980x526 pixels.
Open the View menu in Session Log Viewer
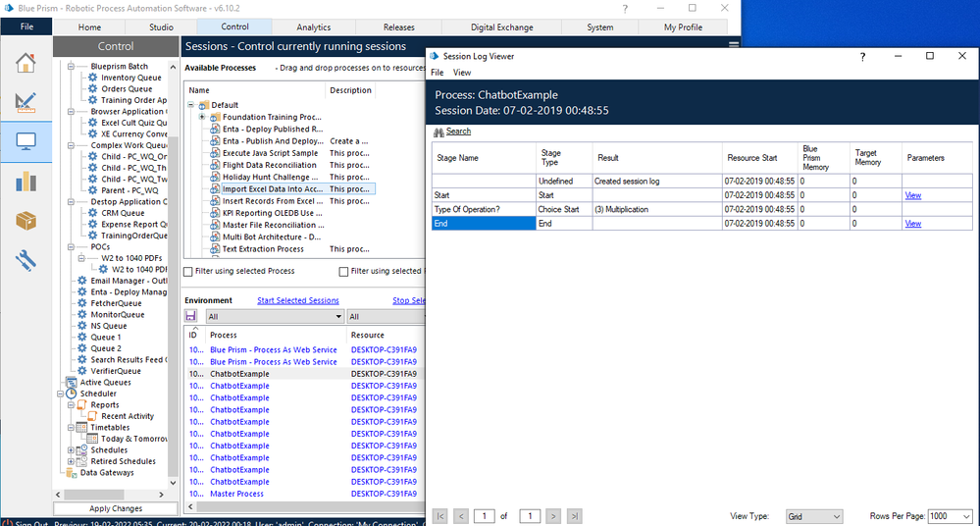coord(462,73)
